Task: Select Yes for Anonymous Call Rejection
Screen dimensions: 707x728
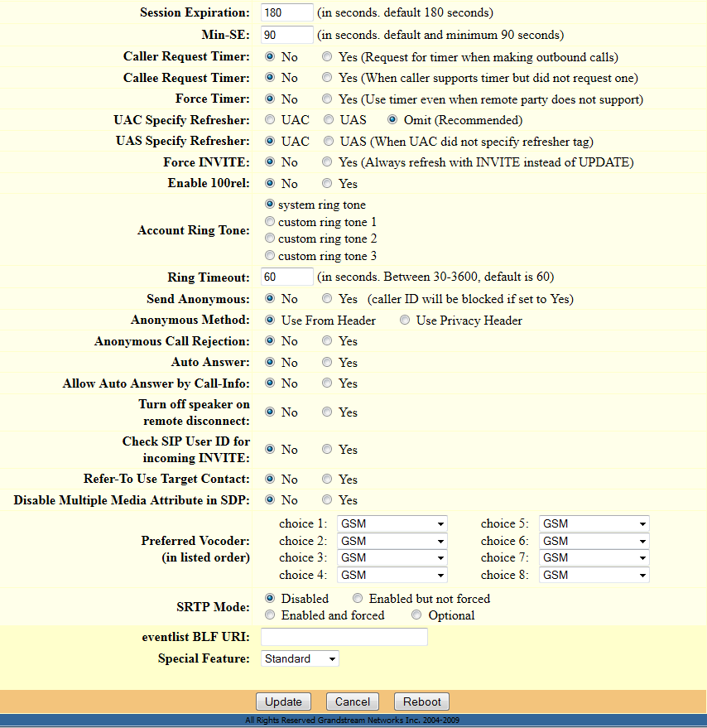Action: (327, 340)
